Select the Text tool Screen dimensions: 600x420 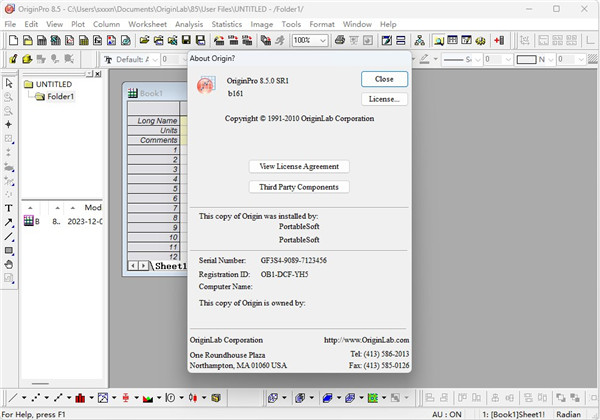9,208
